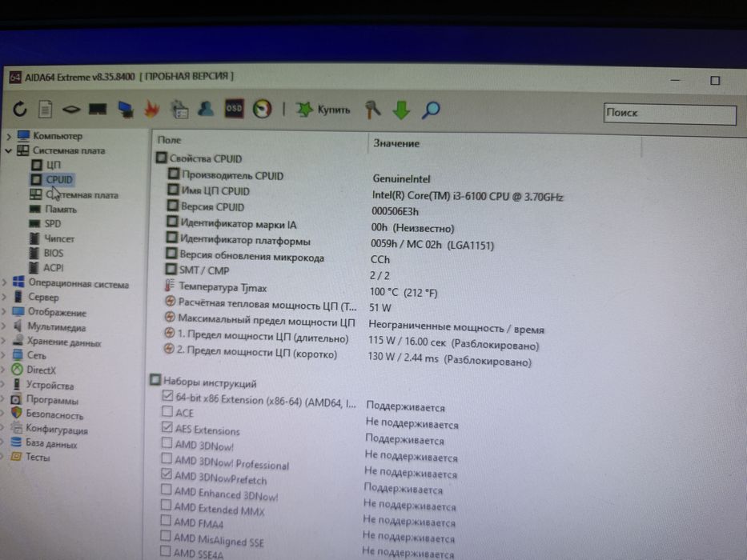The height and width of the screenshot is (560, 747).
Task: Expand the Компьютер tree node
Action: click(9, 137)
